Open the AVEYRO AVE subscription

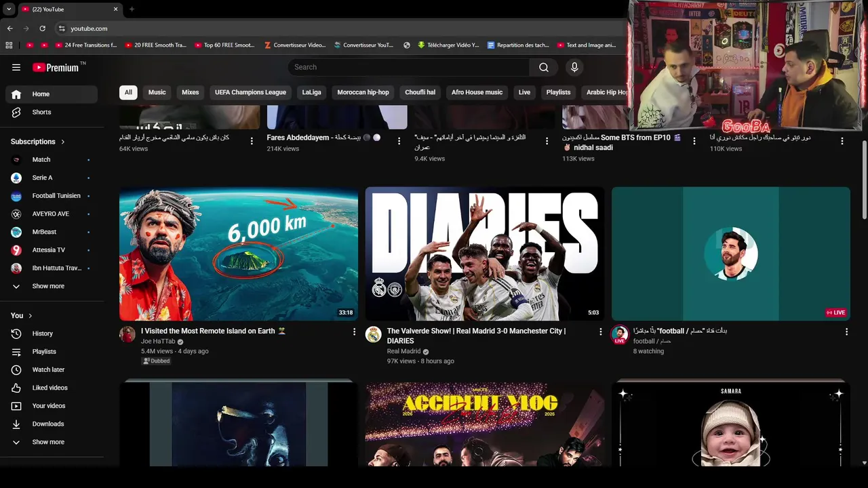[52, 213]
